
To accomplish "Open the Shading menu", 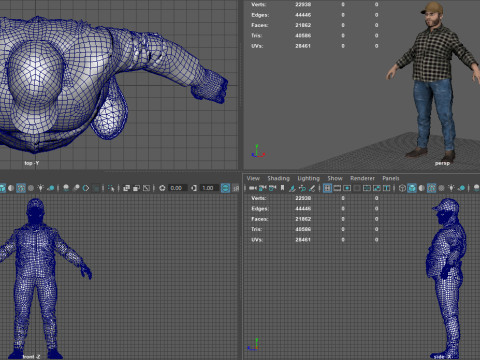I will (x=278, y=178).
